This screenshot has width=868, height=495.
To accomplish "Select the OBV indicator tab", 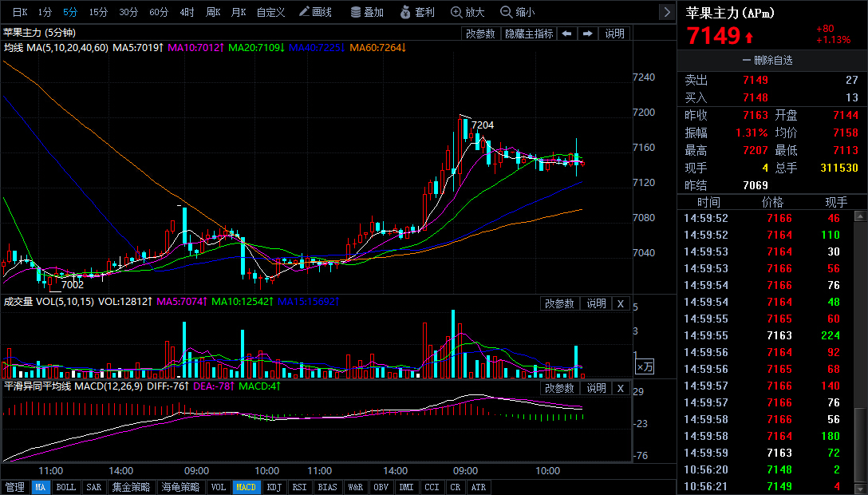I will [x=381, y=487].
